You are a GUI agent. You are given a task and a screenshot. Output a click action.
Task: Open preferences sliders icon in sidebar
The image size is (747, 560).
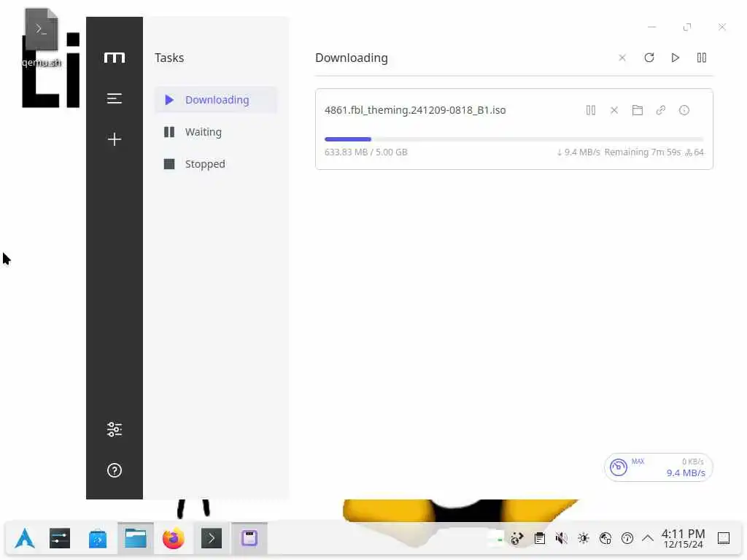click(115, 429)
